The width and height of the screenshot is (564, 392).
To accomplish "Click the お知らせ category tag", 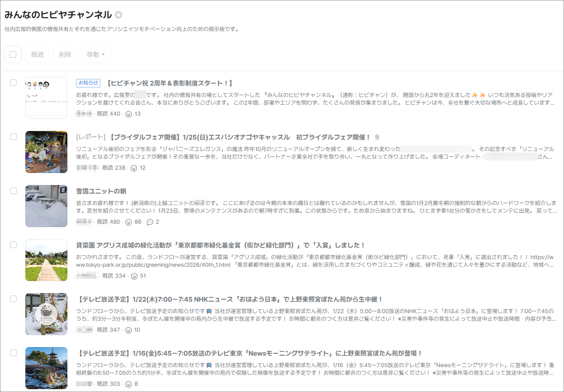I will [88, 83].
